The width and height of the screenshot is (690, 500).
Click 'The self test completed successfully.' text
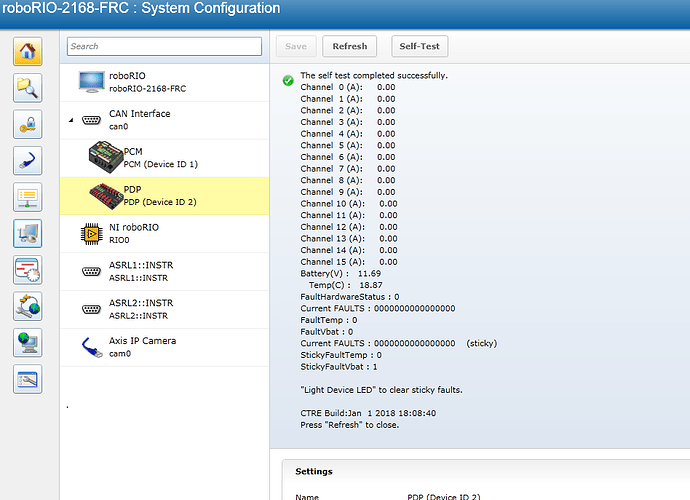tap(374, 76)
